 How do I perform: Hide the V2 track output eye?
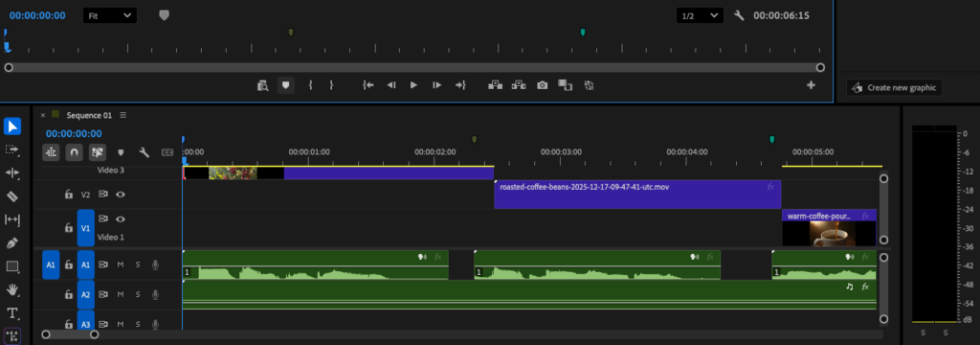coord(121,195)
